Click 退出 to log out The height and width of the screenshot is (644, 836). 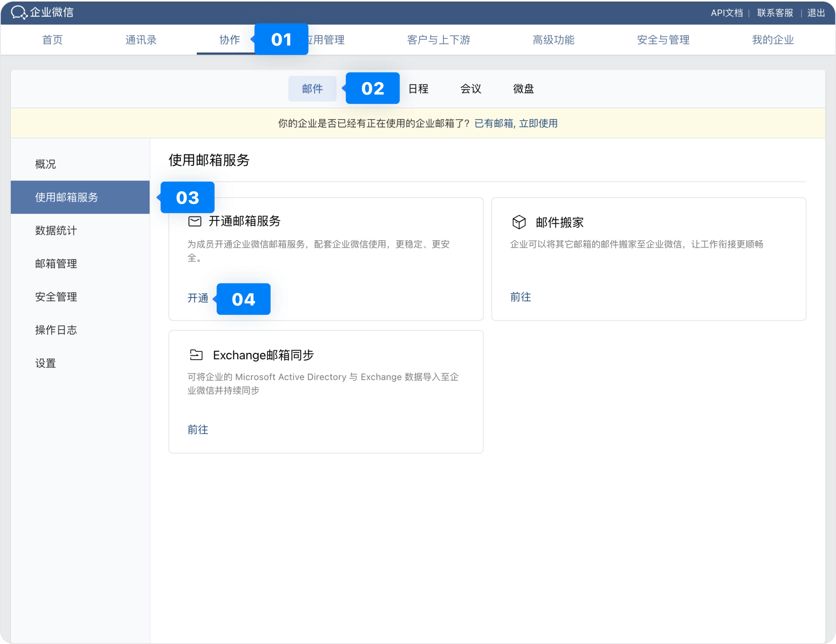pos(816,13)
